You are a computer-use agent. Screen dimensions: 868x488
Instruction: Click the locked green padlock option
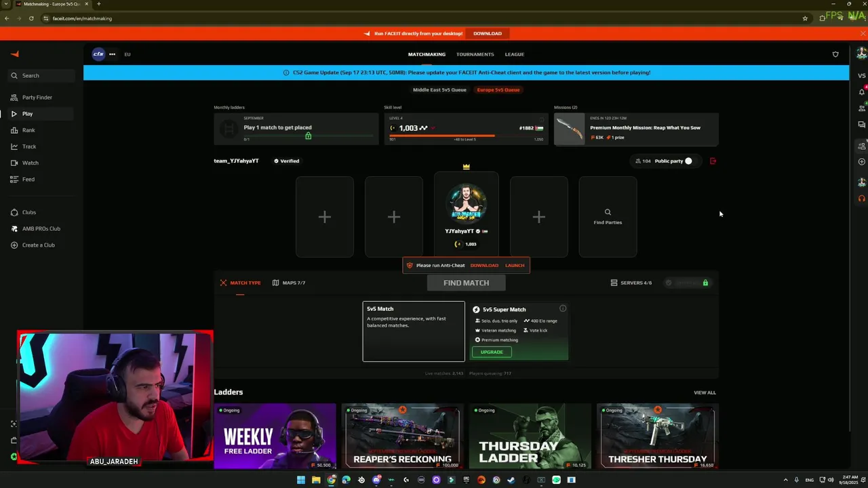705,283
